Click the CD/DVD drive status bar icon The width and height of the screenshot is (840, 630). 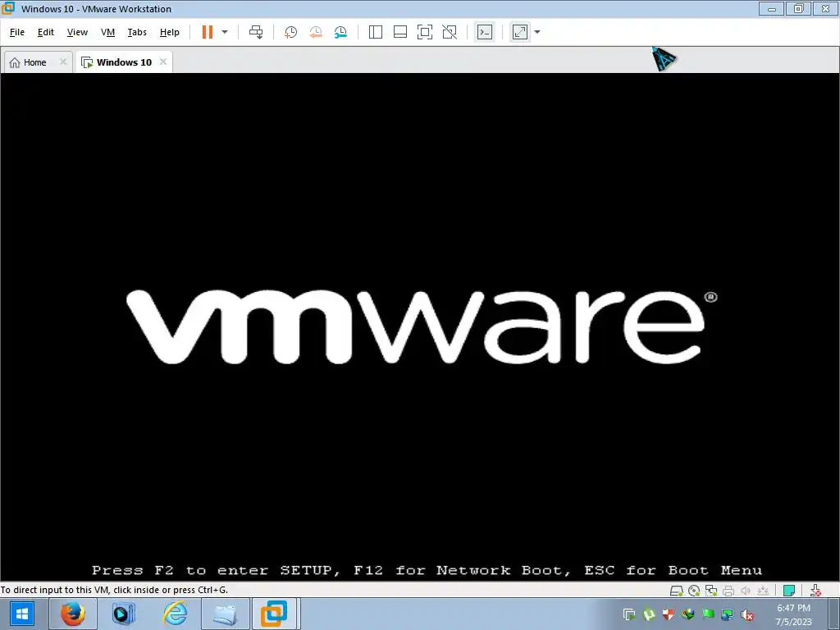(x=694, y=591)
